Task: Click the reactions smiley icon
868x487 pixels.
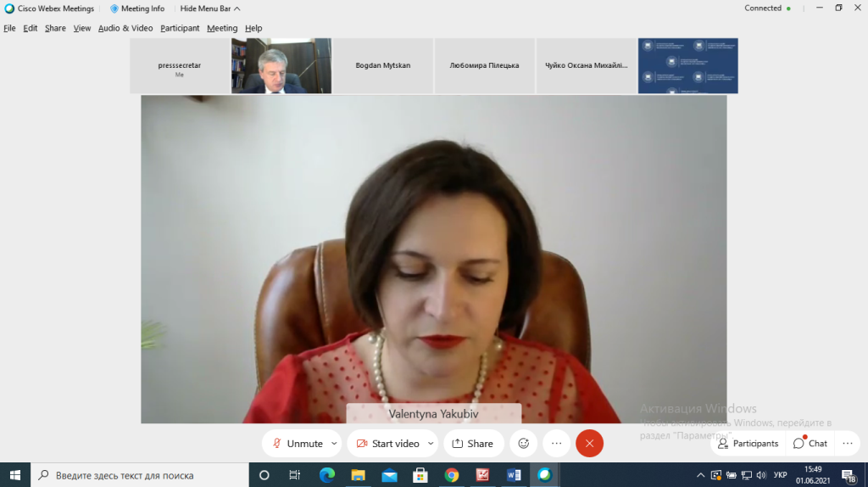Action: point(524,443)
